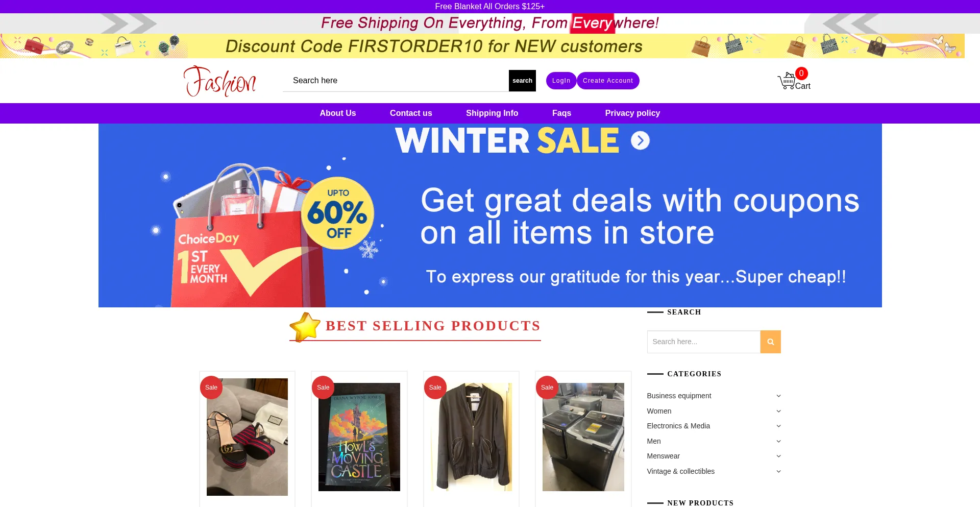The height and width of the screenshot is (507, 980).
Task: Expand the Women category chevron
Action: coord(778,411)
